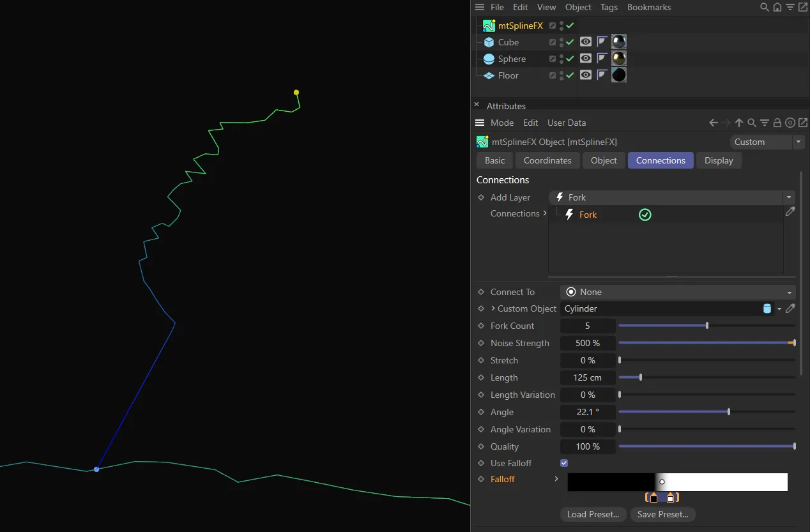The height and width of the screenshot is (532, 810).
Task: Open the Tags menu in Object Manager
Action: click(609, 8)
